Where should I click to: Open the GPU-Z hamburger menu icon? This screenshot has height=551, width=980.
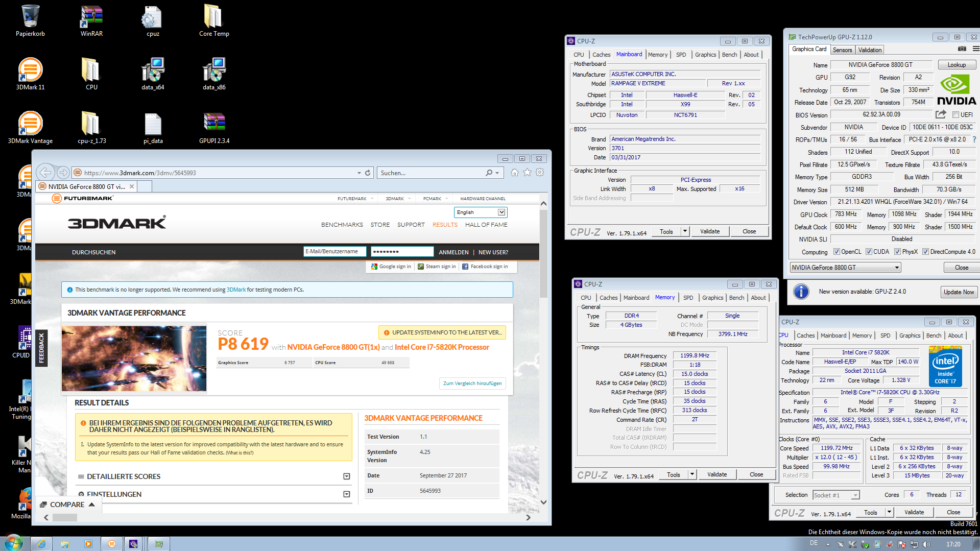[975, 49]
